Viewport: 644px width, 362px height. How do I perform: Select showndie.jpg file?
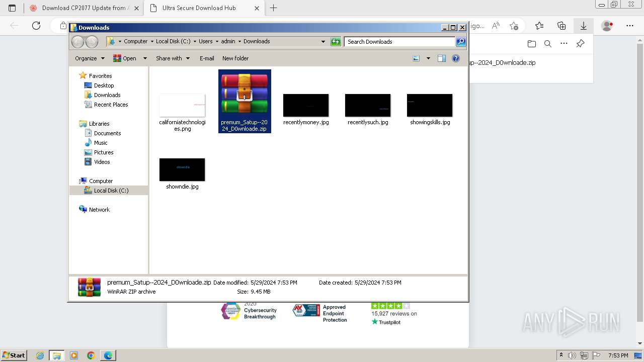182,173
